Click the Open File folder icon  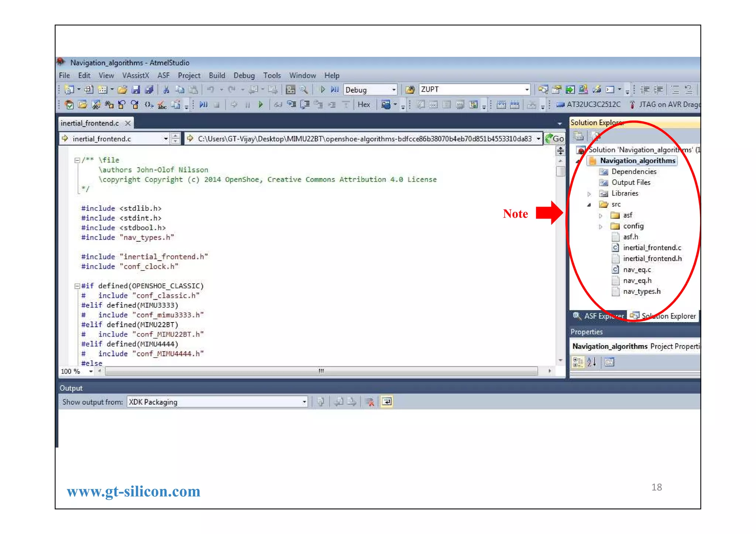pyautogui.click(x=123, y=90)
